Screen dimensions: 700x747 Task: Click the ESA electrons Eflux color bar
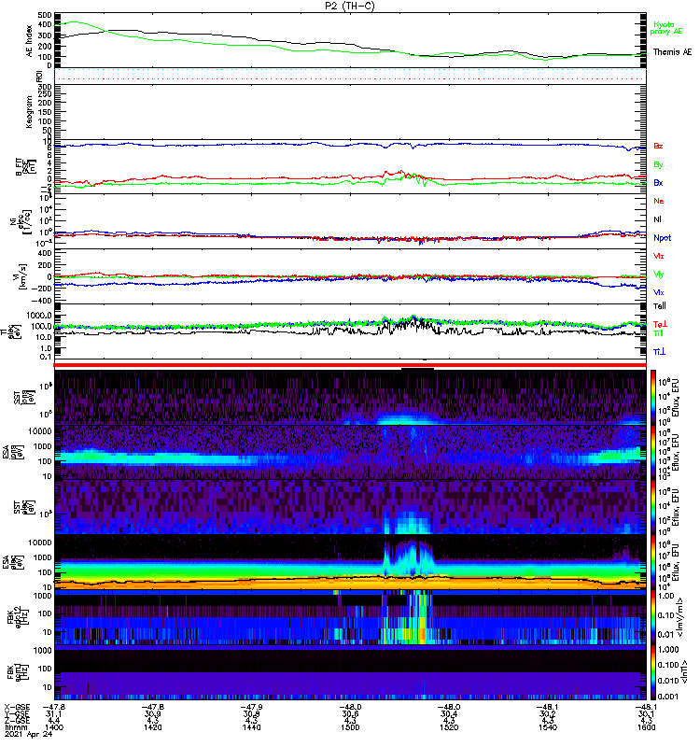653,562
